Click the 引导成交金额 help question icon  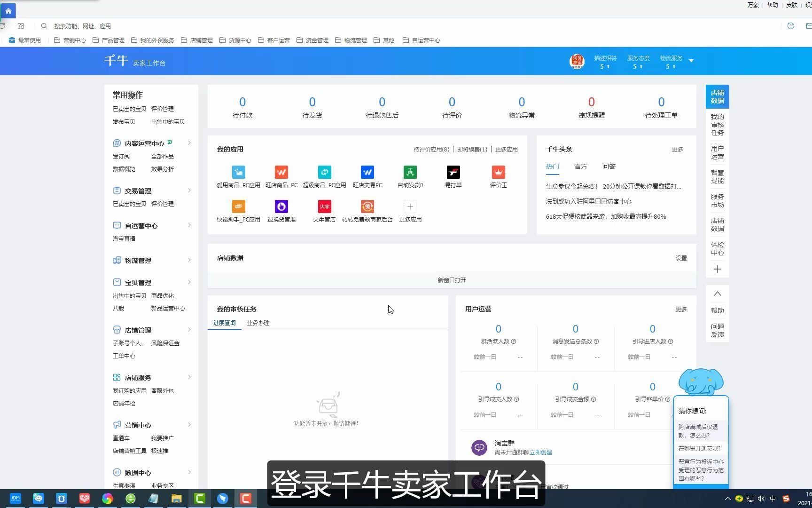(x=593, y=399)
